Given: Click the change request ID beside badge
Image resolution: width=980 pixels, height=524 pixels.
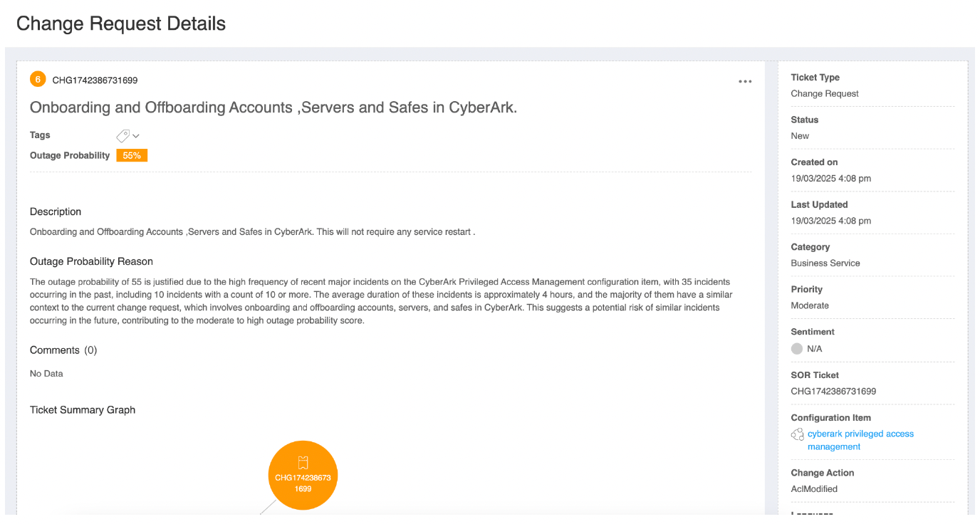Looking at the screenshot, I should [x=95, y=80].
